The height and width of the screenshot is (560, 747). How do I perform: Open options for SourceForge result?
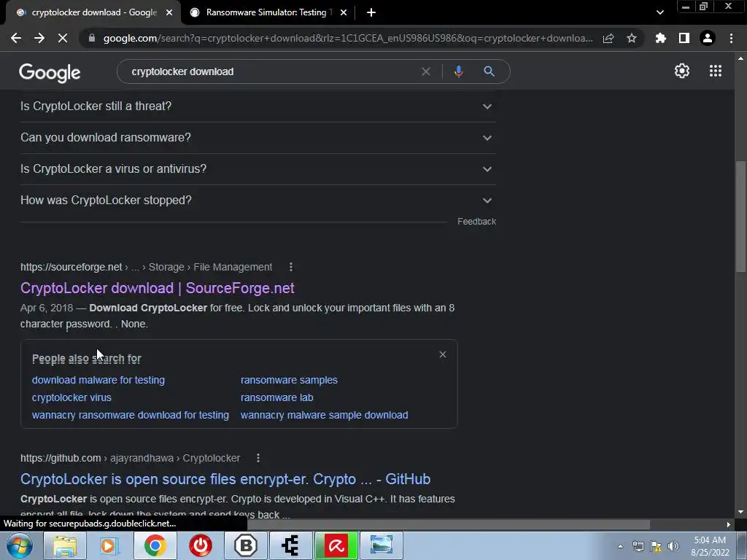[x=290, y=267]
